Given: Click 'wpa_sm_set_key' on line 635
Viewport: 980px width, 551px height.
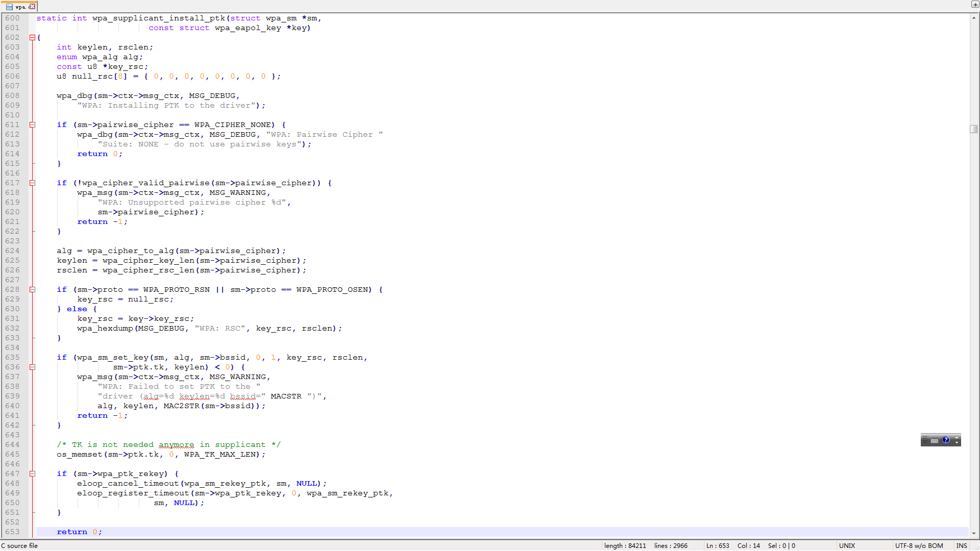Looking at the screenshot, I should [112, 358].
